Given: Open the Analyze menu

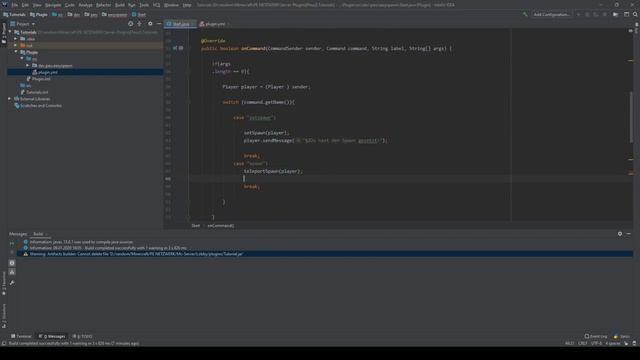Looking at the screenshot, I should click(x=85, y=5).
